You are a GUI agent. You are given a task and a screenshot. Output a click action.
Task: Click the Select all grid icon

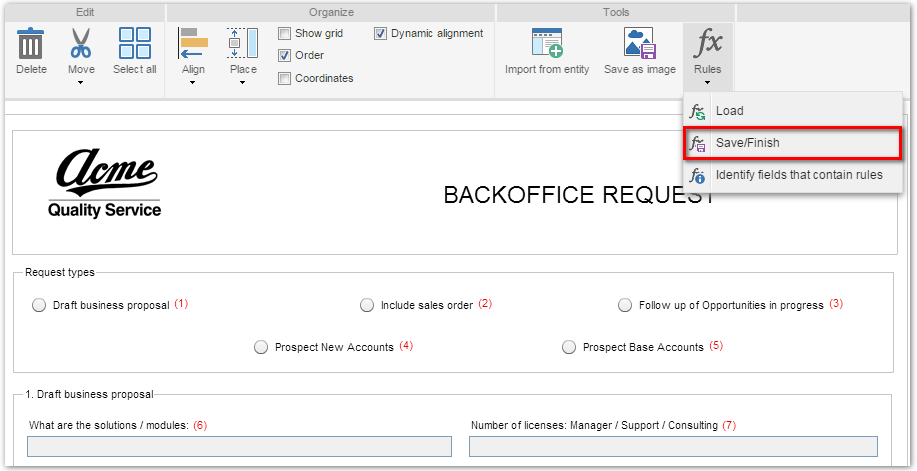pos(135,43)
